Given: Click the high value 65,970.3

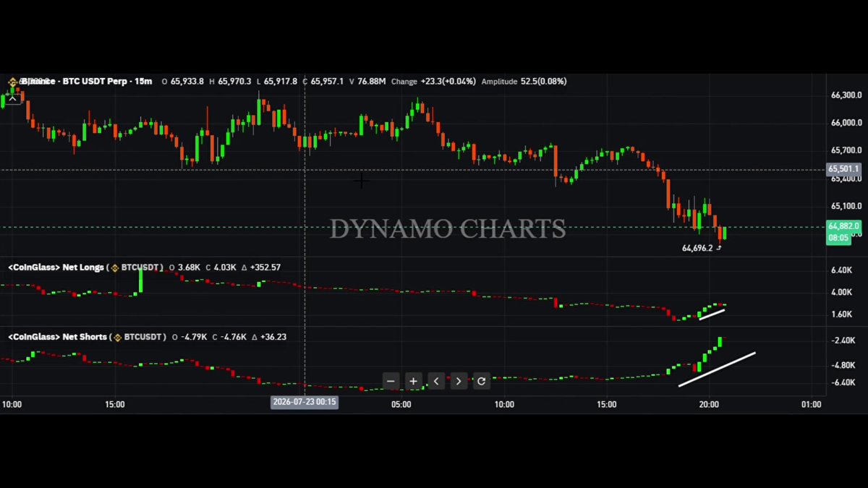Looking at the screenshot, I should click(x=235, y=82).
